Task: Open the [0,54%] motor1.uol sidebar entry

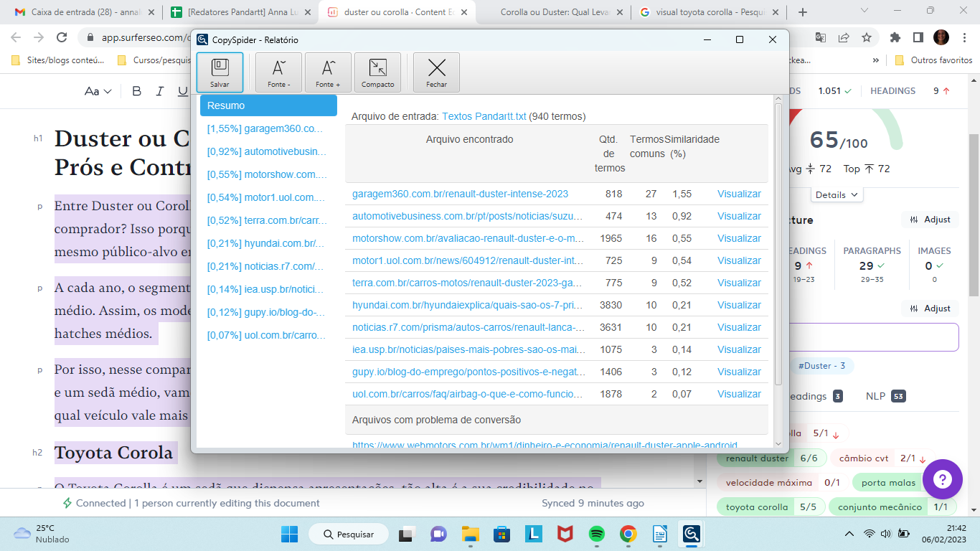Action: (265, 197)
